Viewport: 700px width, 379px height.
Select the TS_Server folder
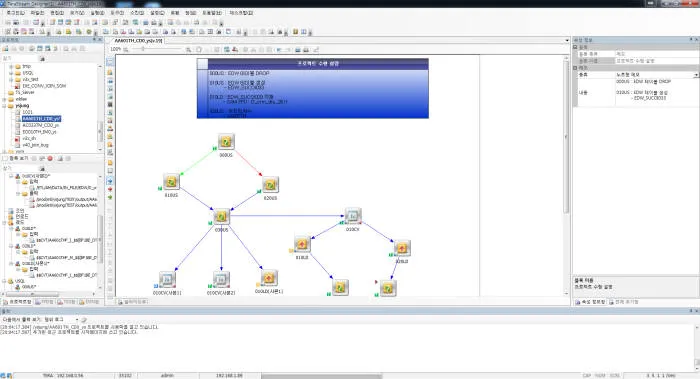click(25, 92)
